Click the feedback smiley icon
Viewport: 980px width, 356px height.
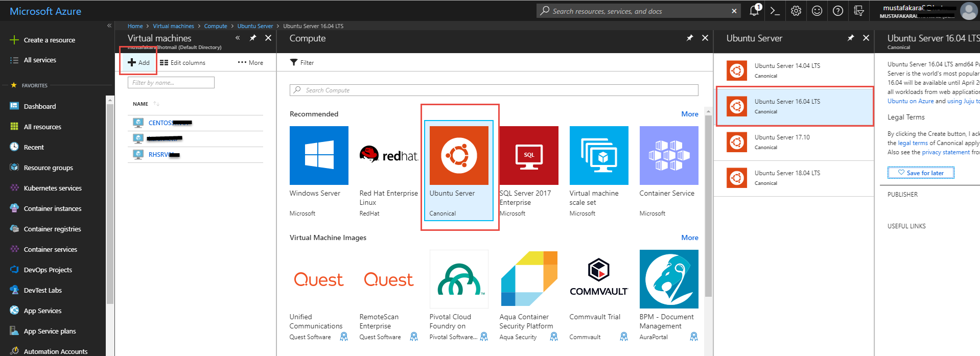point(817,11)
